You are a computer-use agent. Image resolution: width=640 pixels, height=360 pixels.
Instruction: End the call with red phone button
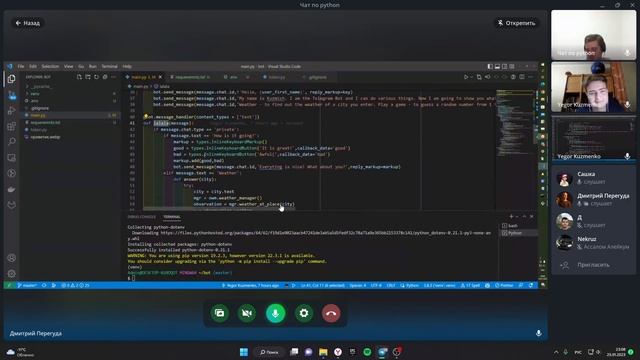pyautogui.click(x=331, y=313)
